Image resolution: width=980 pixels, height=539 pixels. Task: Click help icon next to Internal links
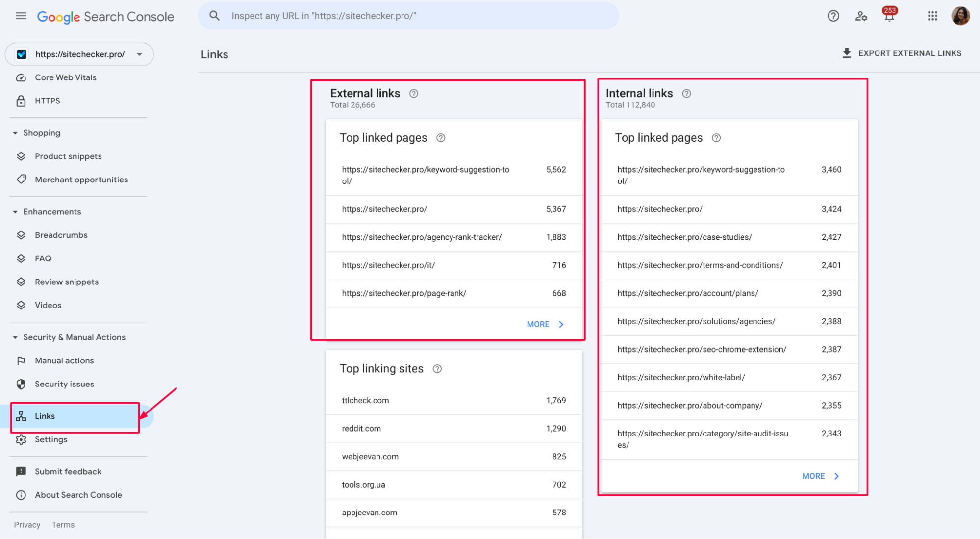tap(686, 93)
